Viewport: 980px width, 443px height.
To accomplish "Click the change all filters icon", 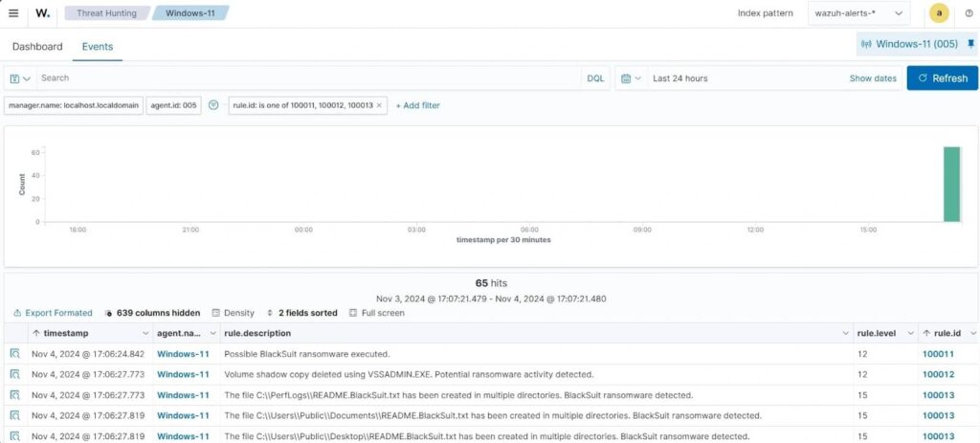I will [x=213, y=105].
